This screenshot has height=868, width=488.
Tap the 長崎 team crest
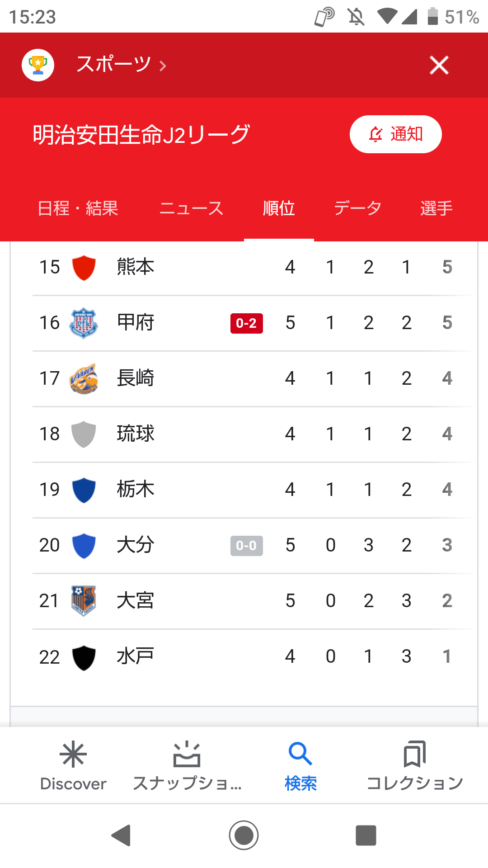(x=84, y=378)
